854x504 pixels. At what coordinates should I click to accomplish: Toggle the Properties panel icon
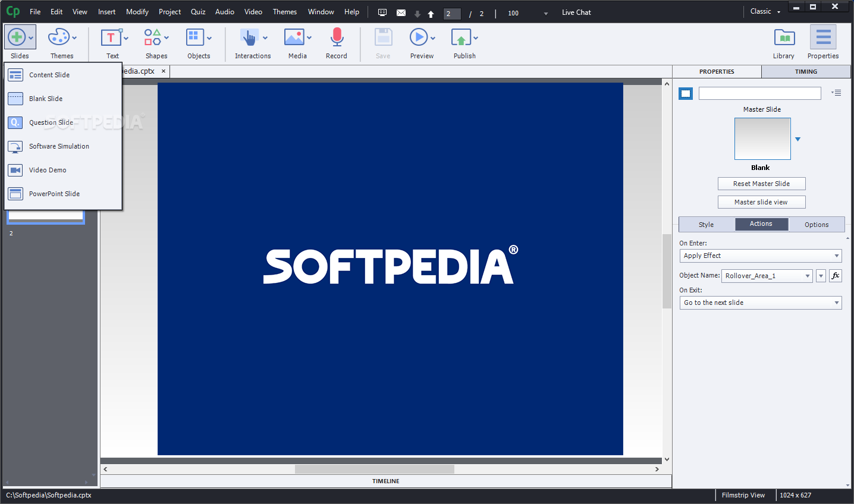click(x=823, y=37)
